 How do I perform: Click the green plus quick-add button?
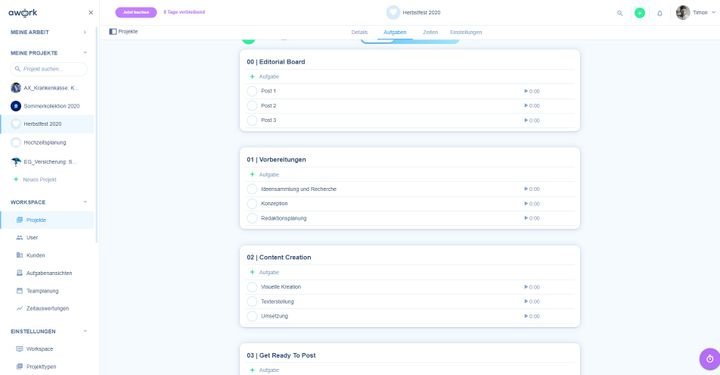pos(640,13)
